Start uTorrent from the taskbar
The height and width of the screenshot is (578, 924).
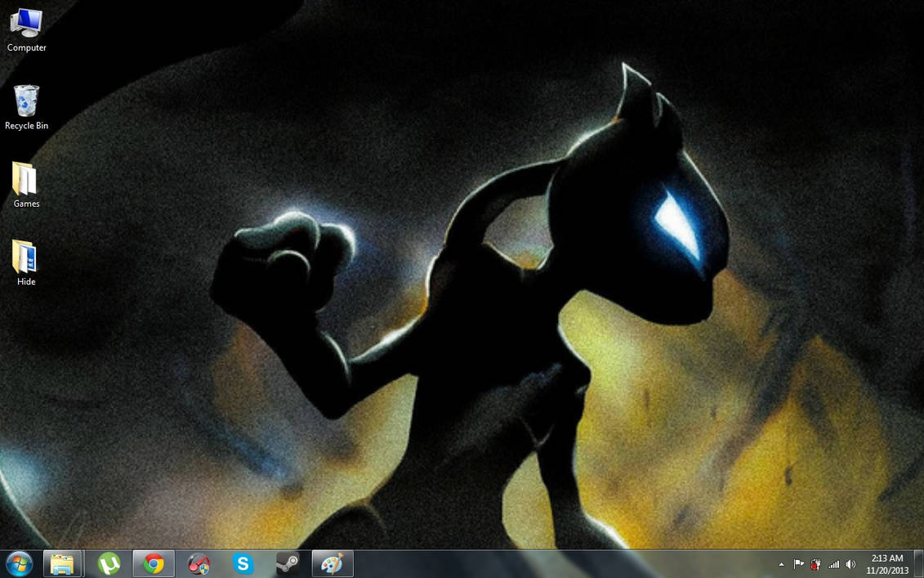pyautogui.click(x=109, y=563)
